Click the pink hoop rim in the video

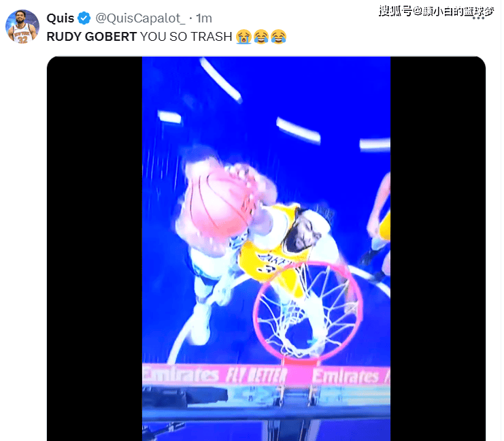point(308,312)
